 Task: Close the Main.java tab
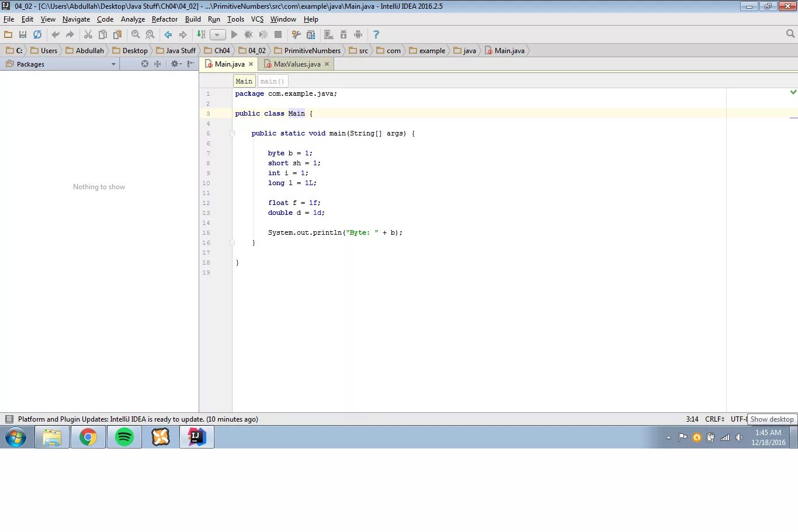[x=251, y=64]
